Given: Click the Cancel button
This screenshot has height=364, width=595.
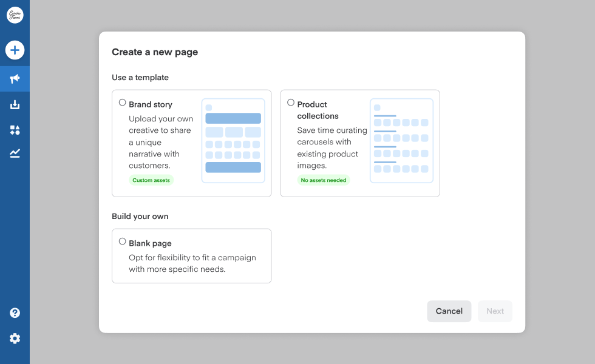Looking at the screenshot, I should pos(449,311).
